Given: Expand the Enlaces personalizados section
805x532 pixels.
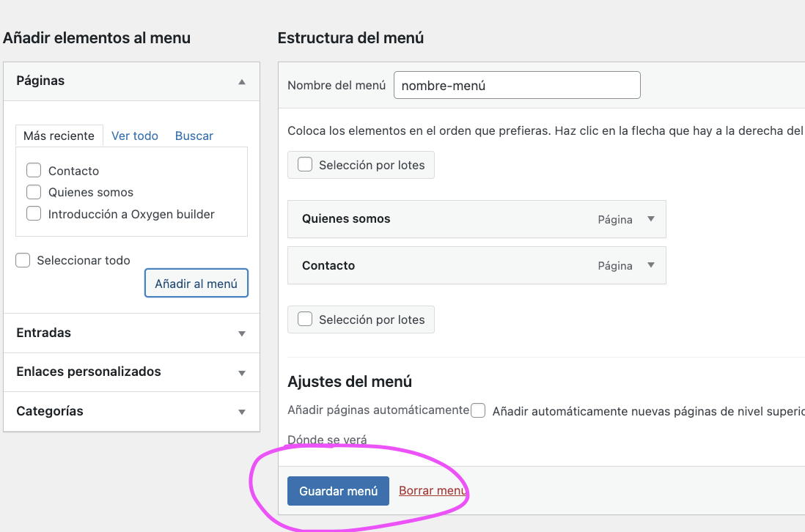Looking at the screenshot, I should pyautogui.click(x=242, y=372).
